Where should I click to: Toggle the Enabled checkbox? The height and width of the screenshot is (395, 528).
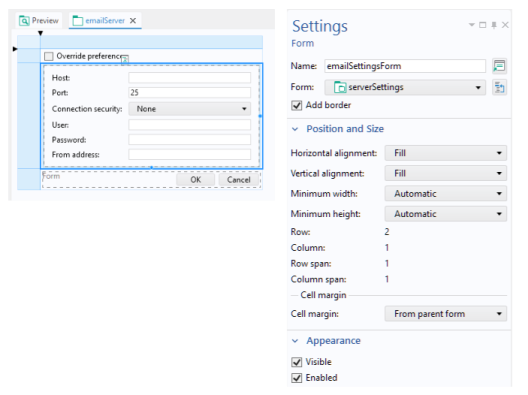[296, 378]
